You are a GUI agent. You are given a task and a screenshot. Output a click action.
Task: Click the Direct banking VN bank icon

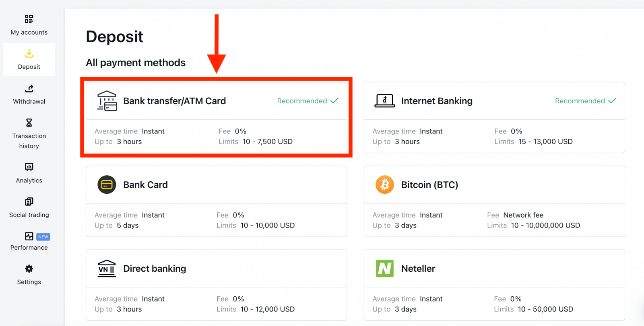tap(107, 269)
